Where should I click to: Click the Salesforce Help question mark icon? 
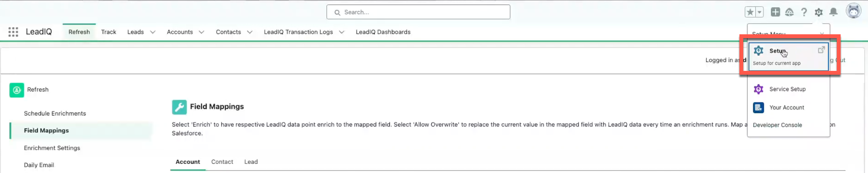pos(804,12)
